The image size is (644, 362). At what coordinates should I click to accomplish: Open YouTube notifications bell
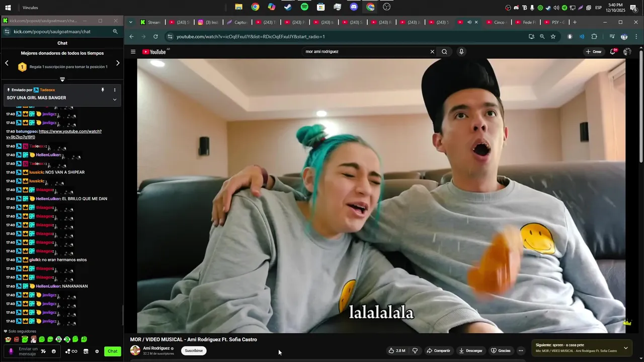tap(612, 51)
